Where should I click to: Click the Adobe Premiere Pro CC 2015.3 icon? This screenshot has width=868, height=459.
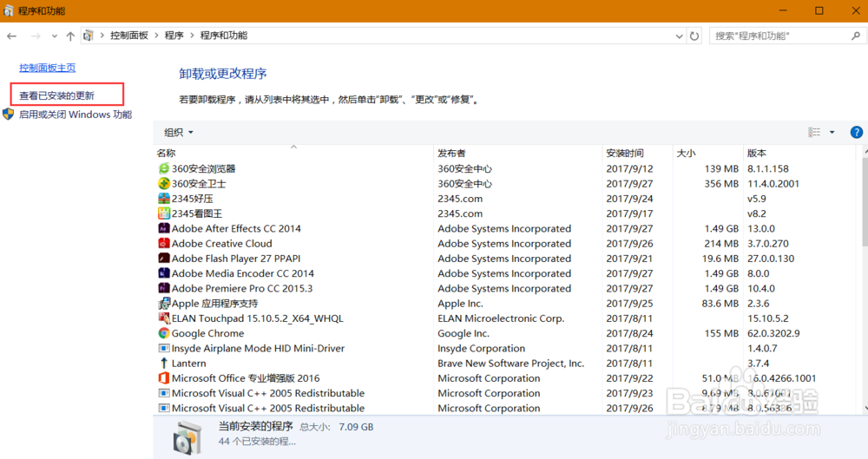[164, 288]
